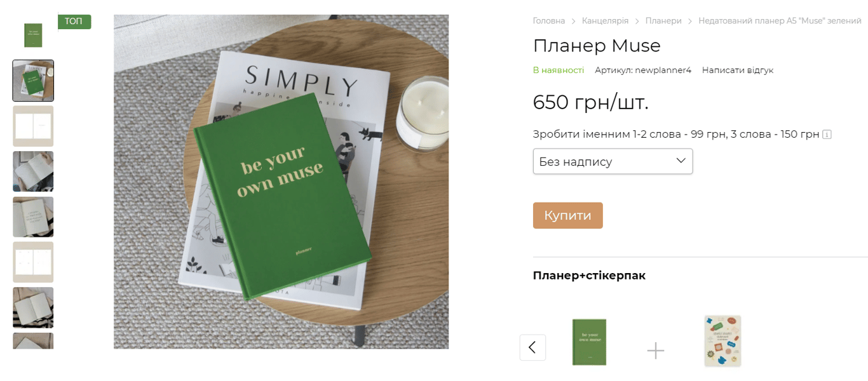Open the sticker pack bundle item

tap(722, 341)
